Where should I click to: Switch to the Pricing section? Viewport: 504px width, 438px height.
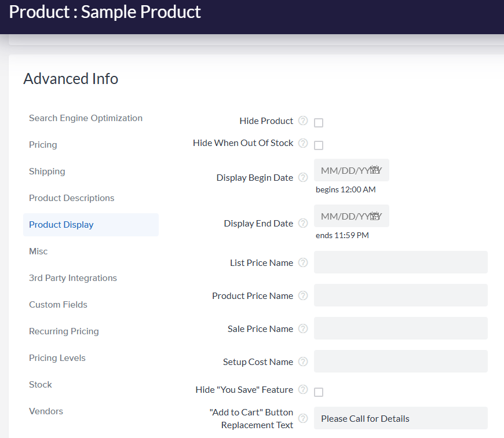42,144
